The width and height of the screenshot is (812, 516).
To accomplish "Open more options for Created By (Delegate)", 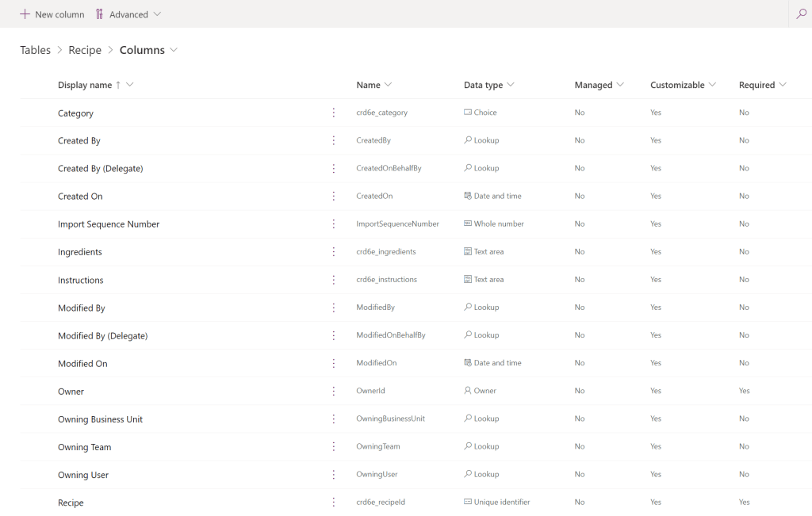I will point(334,168).
